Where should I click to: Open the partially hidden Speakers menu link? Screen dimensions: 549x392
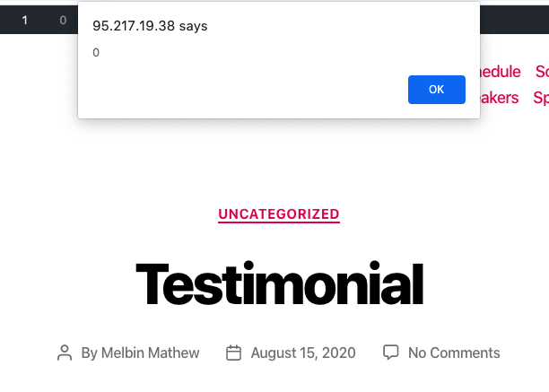(500, 98)
